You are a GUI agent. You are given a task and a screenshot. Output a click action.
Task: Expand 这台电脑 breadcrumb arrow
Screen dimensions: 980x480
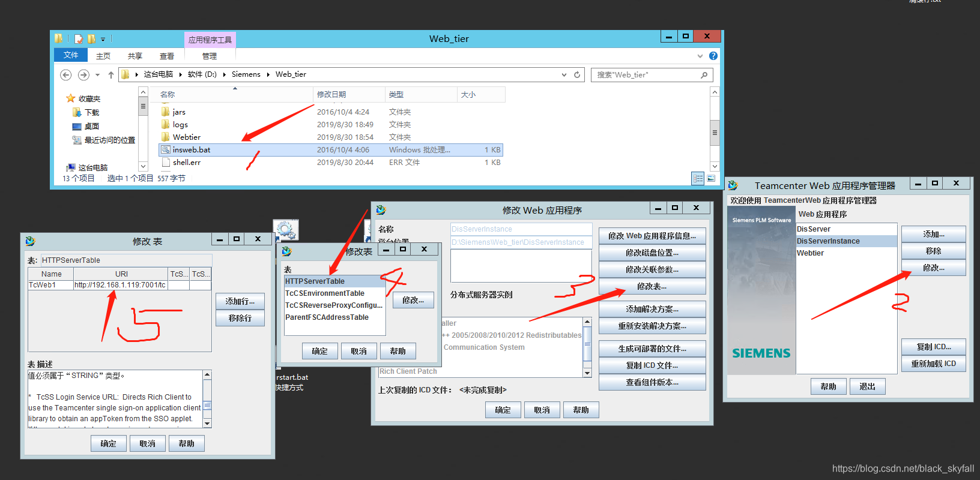180,74
